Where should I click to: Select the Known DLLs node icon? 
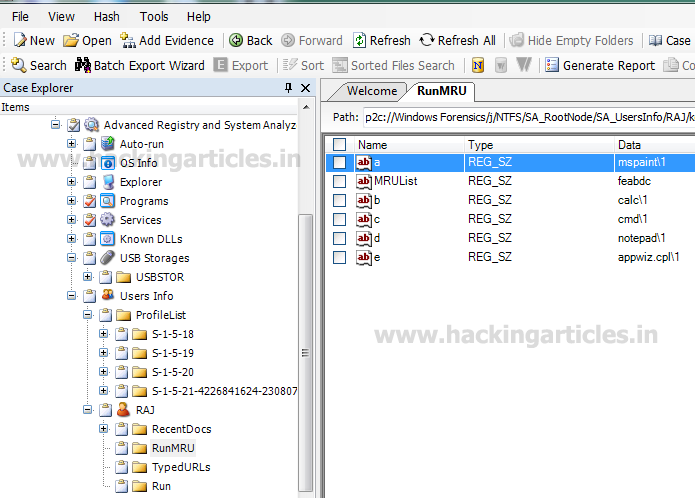(108, 238)
